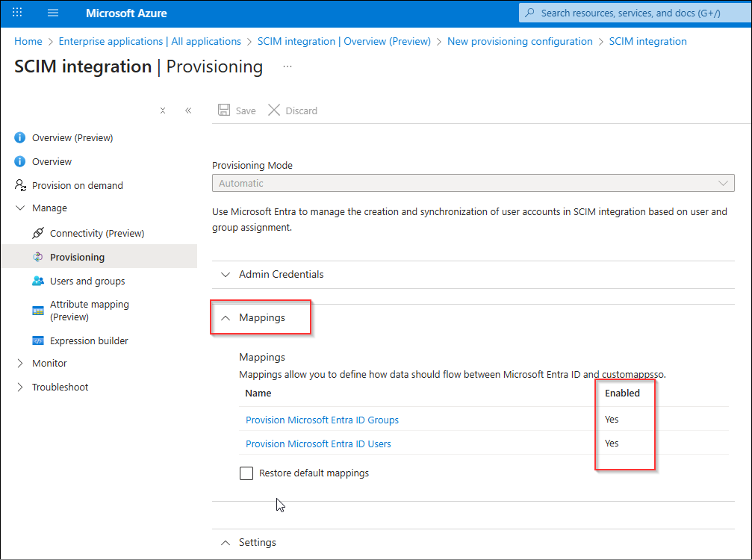Click the search magnifier icon
The width and height of the screenshot is (752, 560).
pos(529,13)
